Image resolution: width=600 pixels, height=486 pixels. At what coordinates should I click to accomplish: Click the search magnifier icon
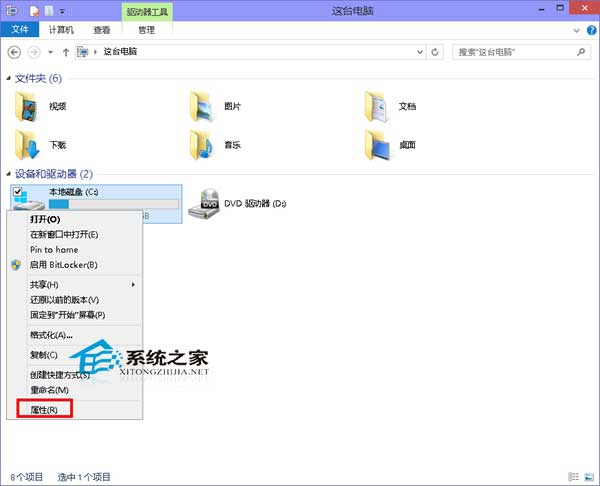(x=581, y=52)
